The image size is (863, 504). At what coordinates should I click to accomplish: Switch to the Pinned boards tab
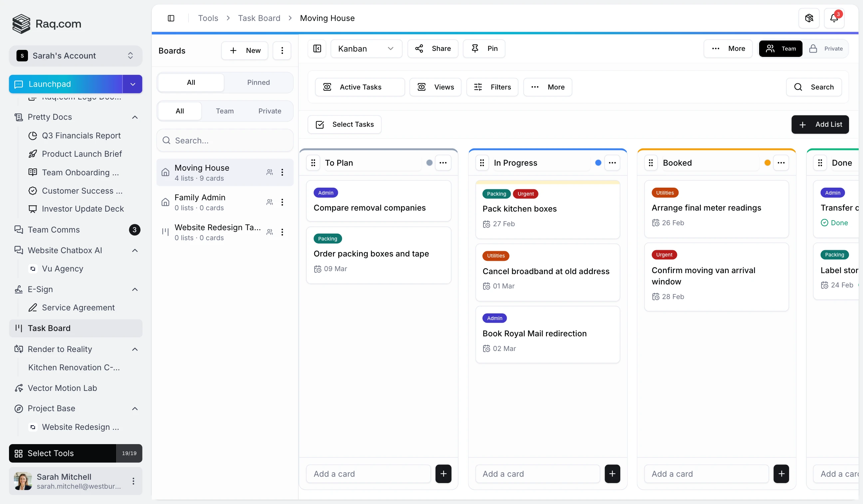[258, 82]
